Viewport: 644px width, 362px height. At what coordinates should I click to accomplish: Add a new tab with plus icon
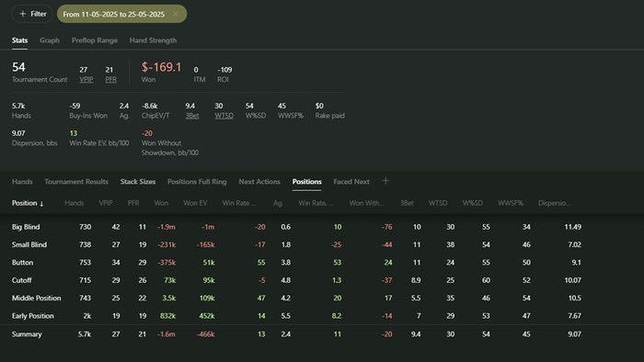pyautogui.click(x=385, y=181)
